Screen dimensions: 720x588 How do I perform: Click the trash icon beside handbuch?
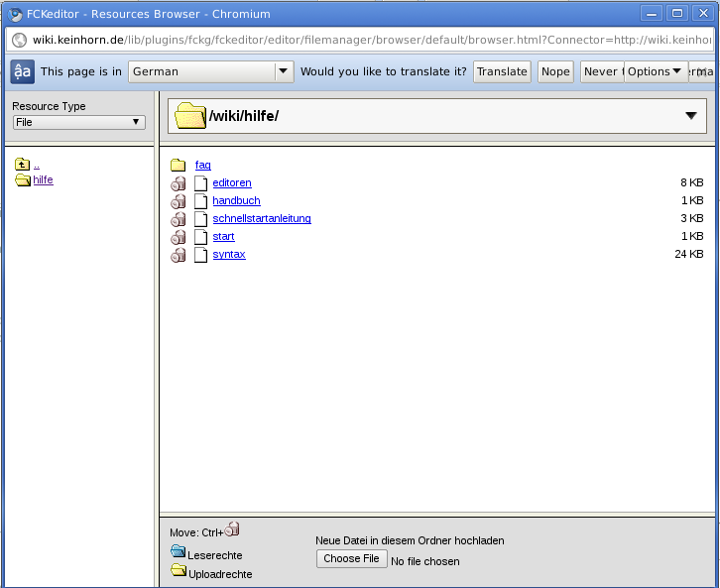(179, 201)
